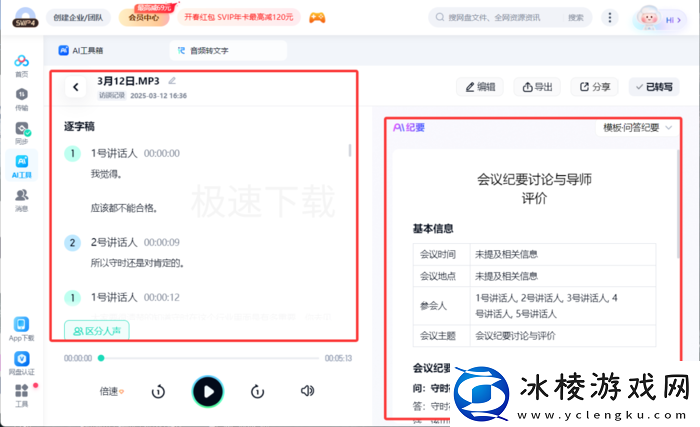The width and height of the screenshot is (700, 427).
Task: Click the 导出 export button
Action: [x=537, y=87]
